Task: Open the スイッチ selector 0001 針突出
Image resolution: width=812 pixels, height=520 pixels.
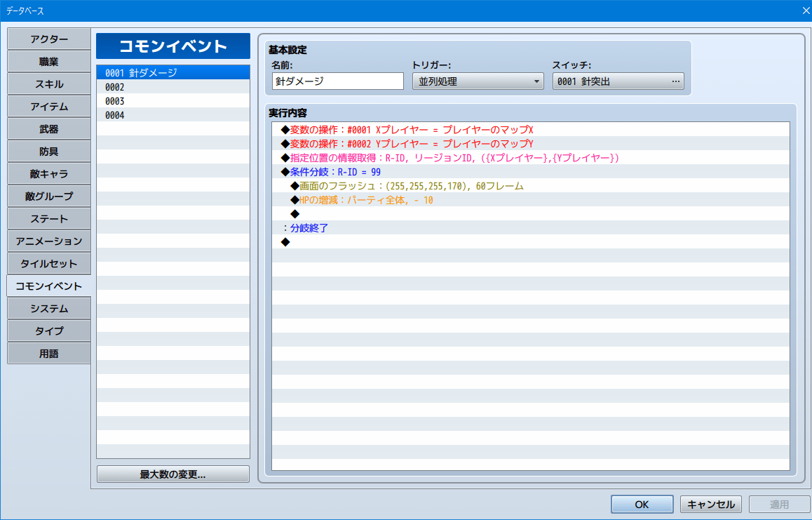Action: (x=618, y=81)
